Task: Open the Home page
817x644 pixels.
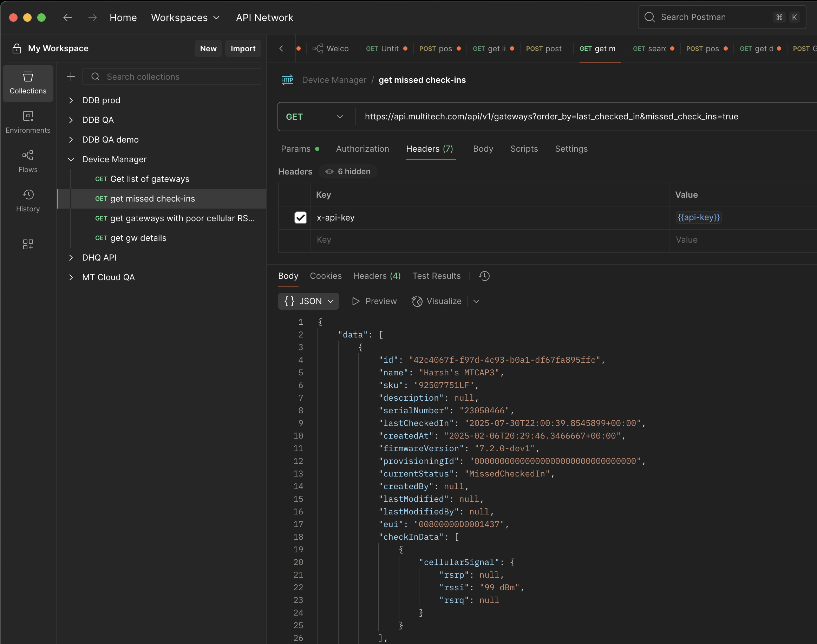Action: click(123, 17)
